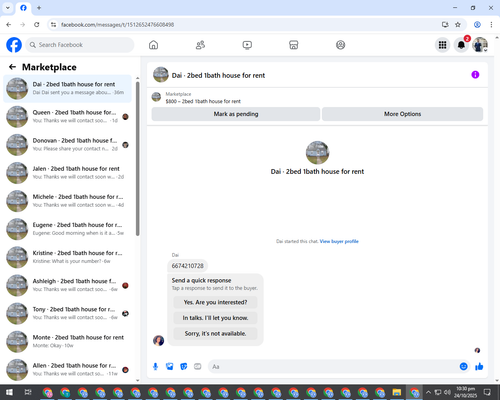The width and height of the screenshot is (500, 400).
Task: Go to the Home feed icon
Action: tap(153, 45)
